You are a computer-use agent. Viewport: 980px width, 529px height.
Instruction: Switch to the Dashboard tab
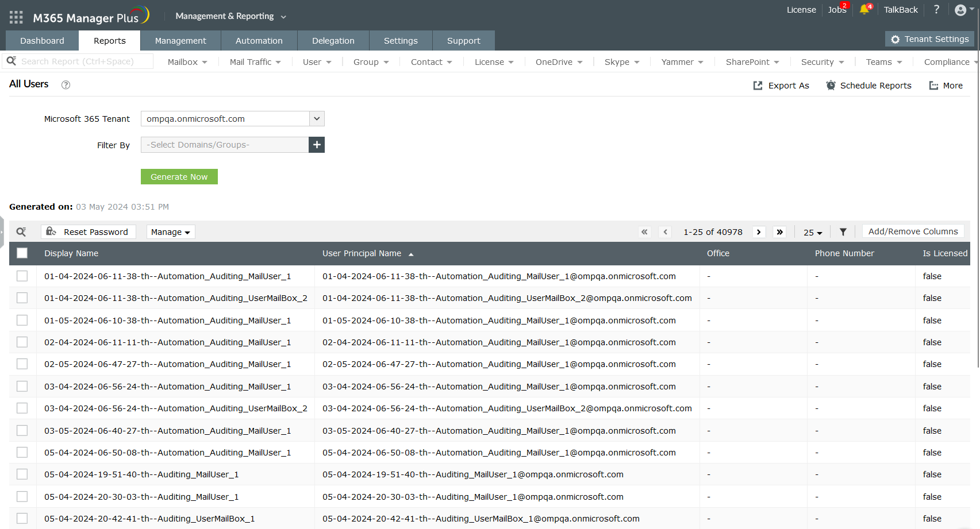pos(42,41)
